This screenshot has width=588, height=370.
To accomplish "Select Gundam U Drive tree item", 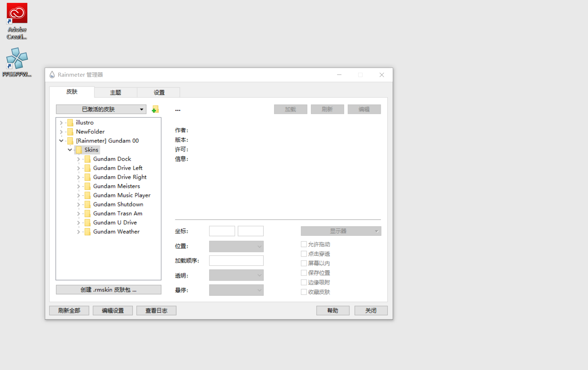I will (115, 222).
